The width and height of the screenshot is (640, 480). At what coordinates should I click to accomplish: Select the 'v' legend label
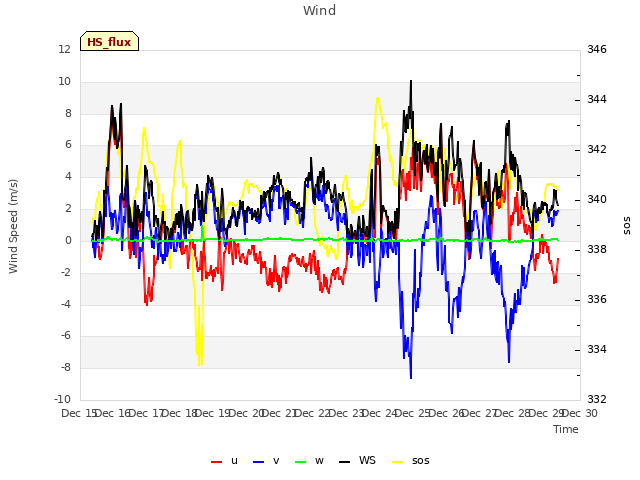[x=276, y=461]
